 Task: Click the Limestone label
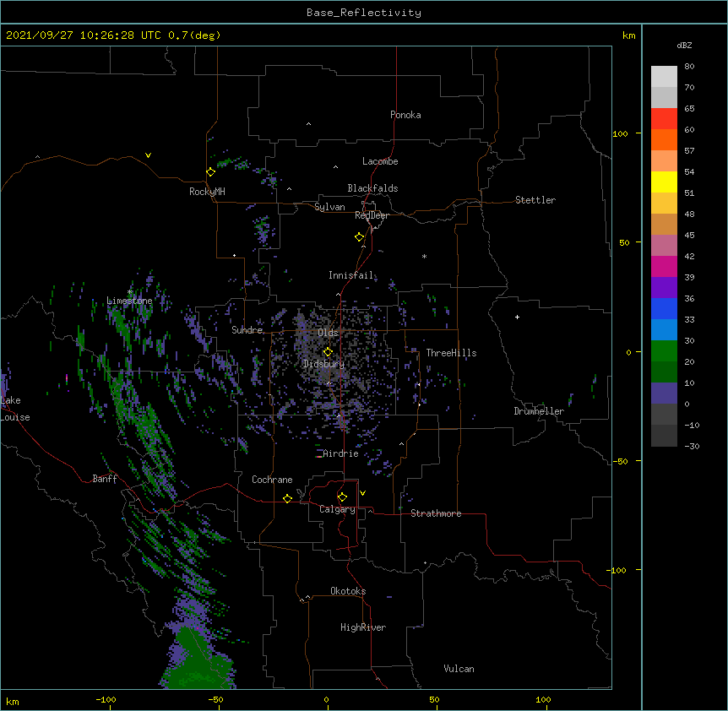129,301
